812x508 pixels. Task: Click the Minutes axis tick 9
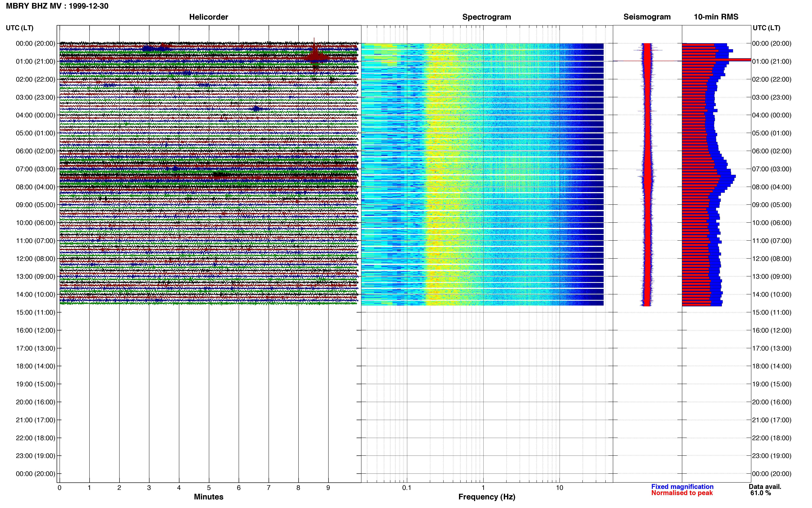click(328, 488)
